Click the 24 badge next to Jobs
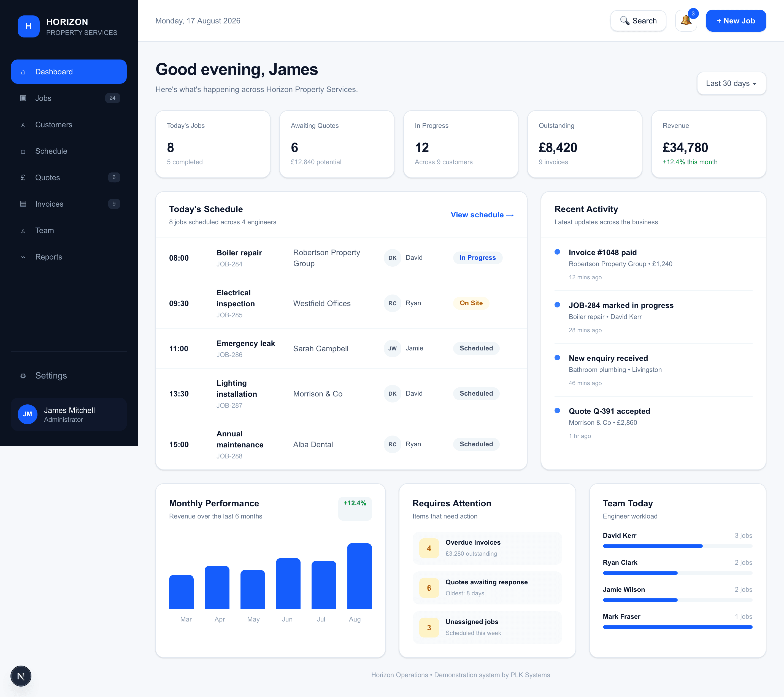This screenshot has width=784, height=697. tap(112, 98)
